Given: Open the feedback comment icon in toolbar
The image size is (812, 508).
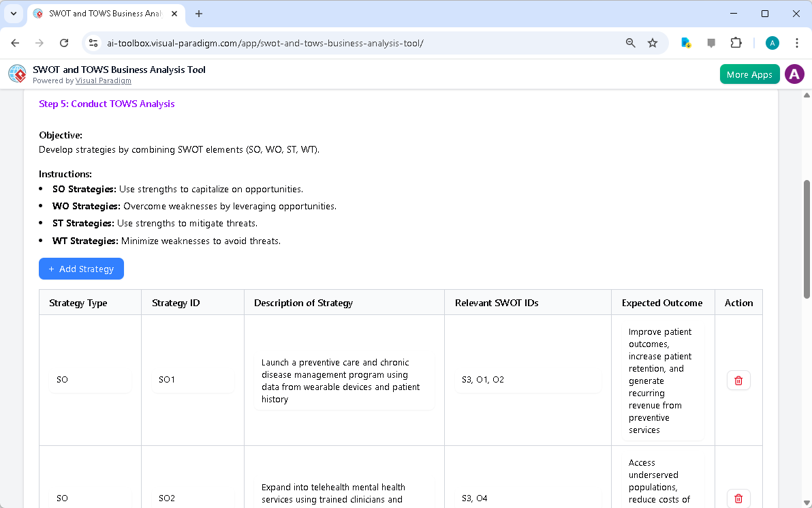Looking at the screenshot, I should pos(711,42).
